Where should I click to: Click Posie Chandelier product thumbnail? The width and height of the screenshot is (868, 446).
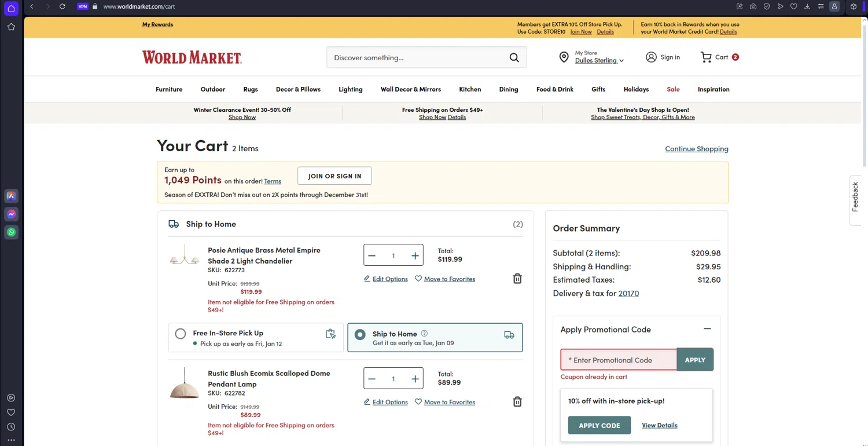[184, 255]
